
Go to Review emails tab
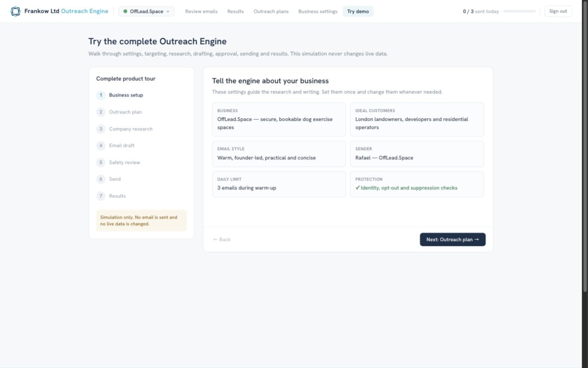pos(201,12)
